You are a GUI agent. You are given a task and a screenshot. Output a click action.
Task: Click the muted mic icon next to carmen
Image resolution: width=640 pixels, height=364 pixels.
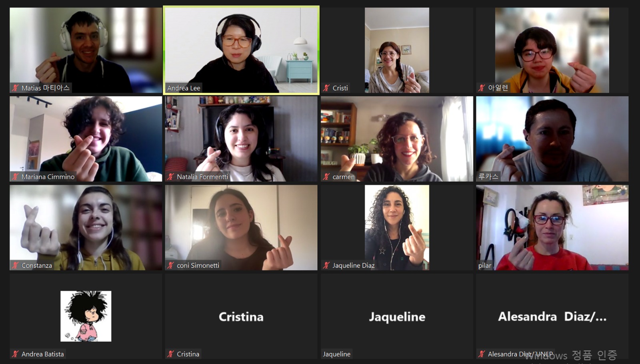327,177
